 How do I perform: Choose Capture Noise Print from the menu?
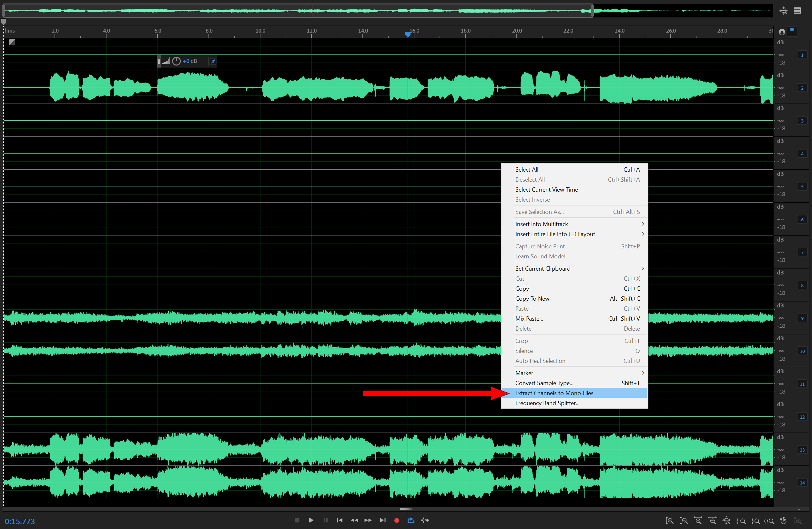(x=540, y=246)
